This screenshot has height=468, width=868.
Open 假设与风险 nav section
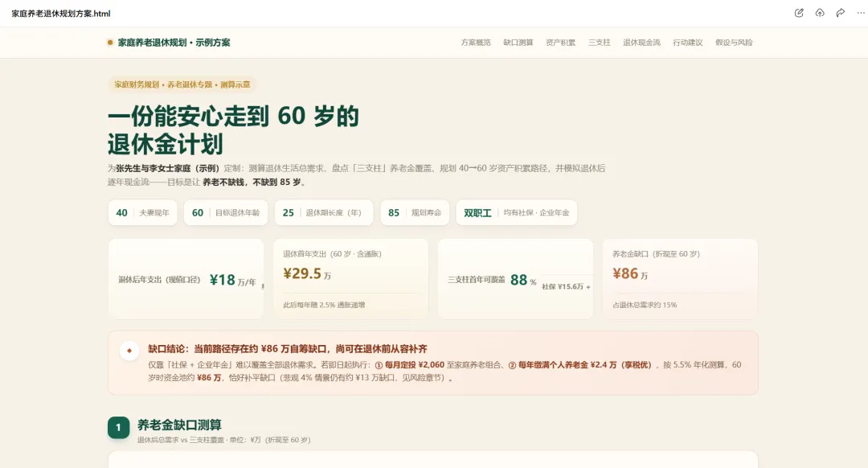pos(734,43)
